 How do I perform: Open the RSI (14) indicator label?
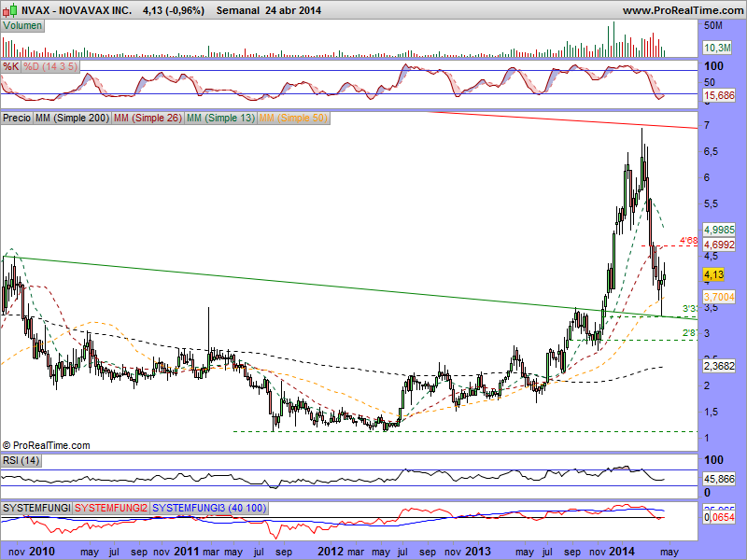[21, 460]
